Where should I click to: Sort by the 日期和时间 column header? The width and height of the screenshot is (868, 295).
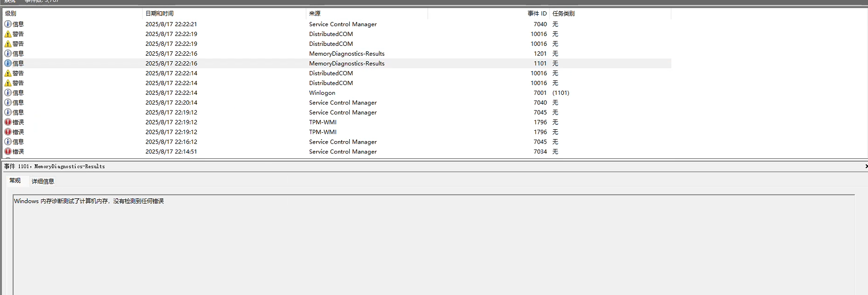click(224, 13)
